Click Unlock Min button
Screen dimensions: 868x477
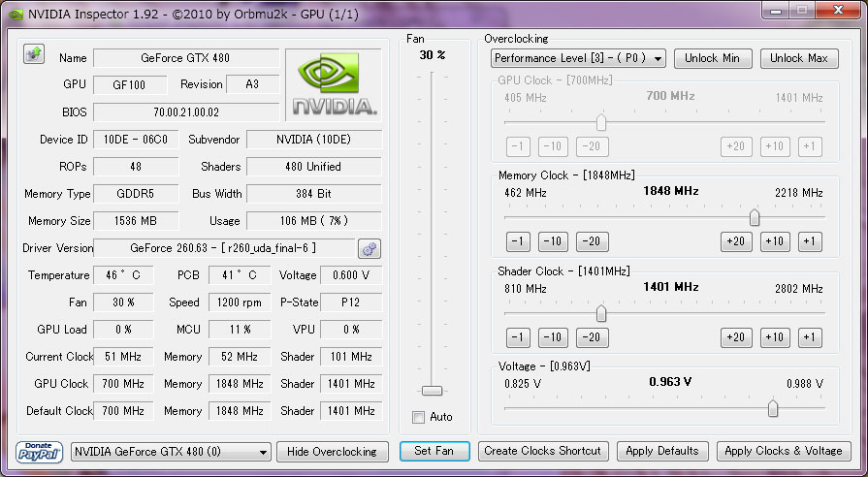[x=713, y=58]
